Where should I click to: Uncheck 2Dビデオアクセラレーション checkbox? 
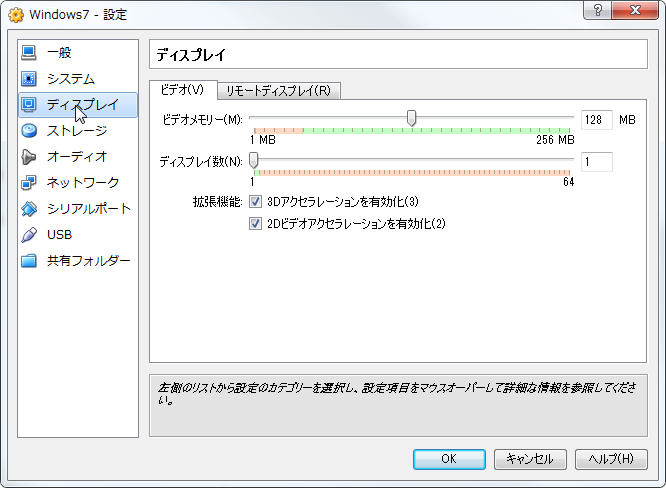click(256, 224)
